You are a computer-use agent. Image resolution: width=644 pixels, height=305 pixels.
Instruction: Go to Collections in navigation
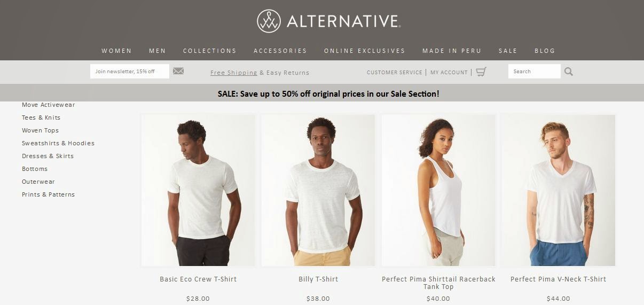(210, 51)
